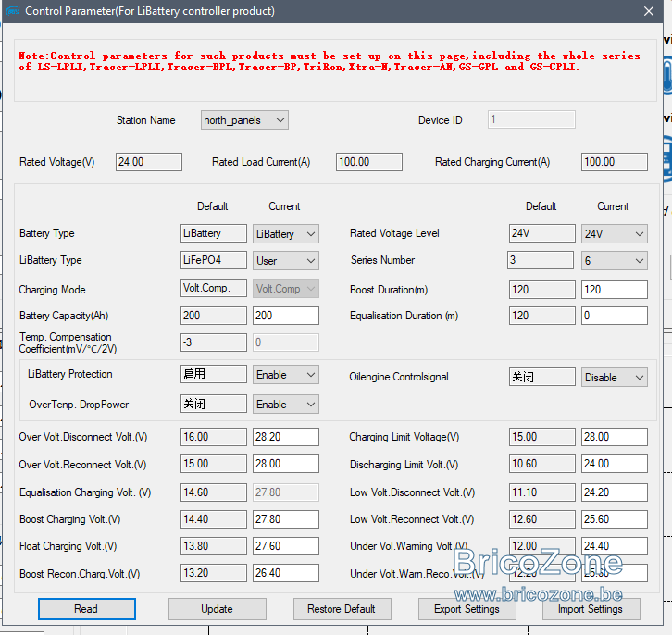Click the current Battery Capacity(Ah) field
This screenshot has height=635, width=672.
(x=286, y=316)
